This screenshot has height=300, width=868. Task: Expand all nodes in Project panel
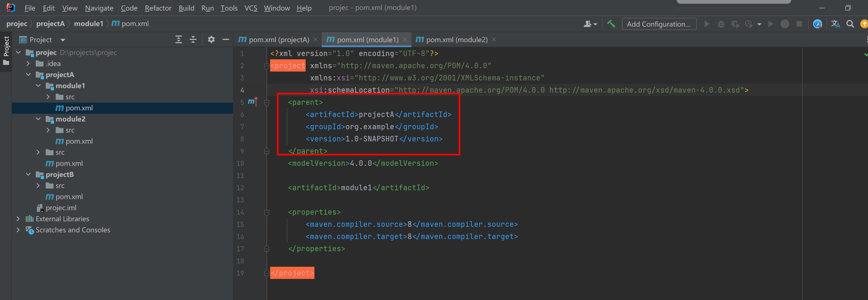[x=179, y=40]
